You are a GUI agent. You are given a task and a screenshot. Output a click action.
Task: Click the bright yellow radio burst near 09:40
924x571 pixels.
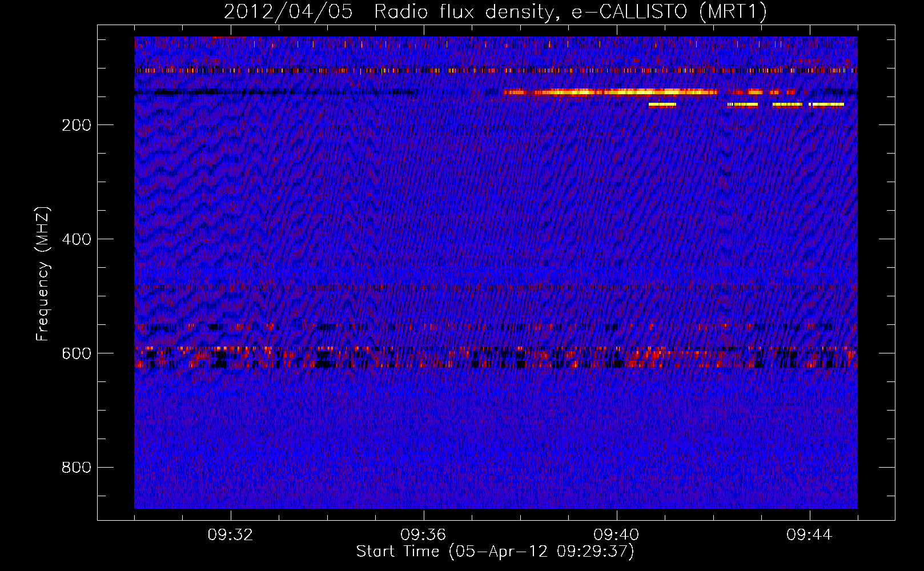coord(610,92)
